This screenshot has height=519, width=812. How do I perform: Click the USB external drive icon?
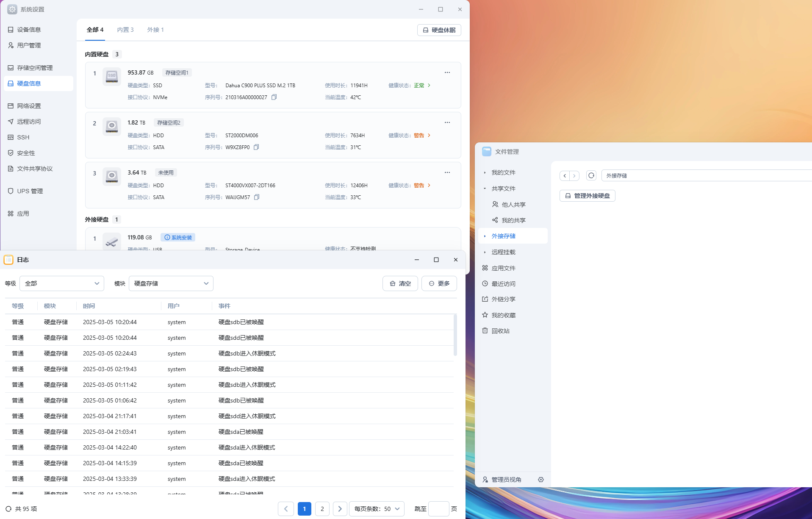click(112, 241)
